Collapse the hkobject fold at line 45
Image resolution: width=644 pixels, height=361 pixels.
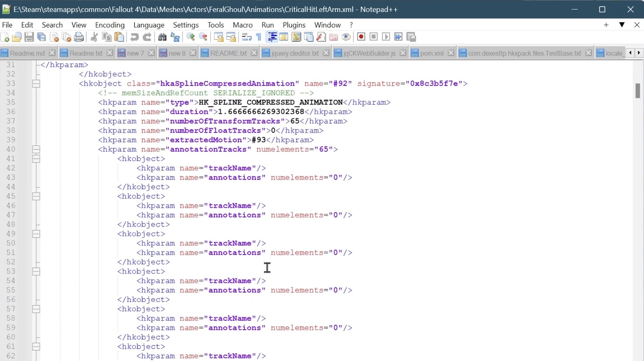pyautogui.click(x=36, y=196)
